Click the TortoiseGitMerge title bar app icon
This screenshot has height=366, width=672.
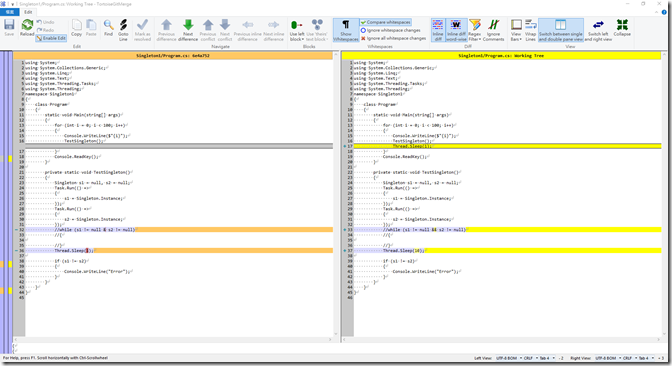point(3,4)
